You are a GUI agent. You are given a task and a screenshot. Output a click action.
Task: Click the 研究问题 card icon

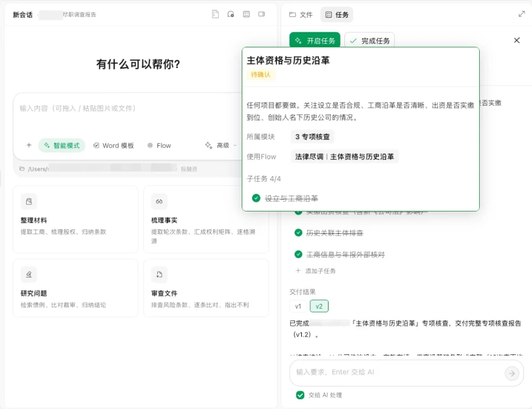click(29, 274)
